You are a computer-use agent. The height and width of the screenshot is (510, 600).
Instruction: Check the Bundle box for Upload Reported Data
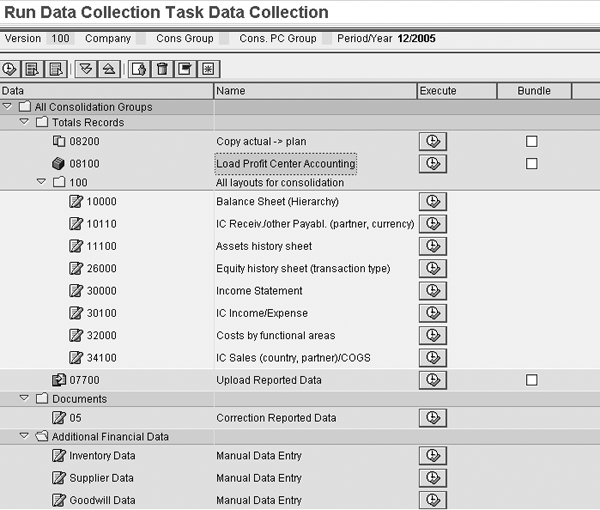(x=532, y=380)
